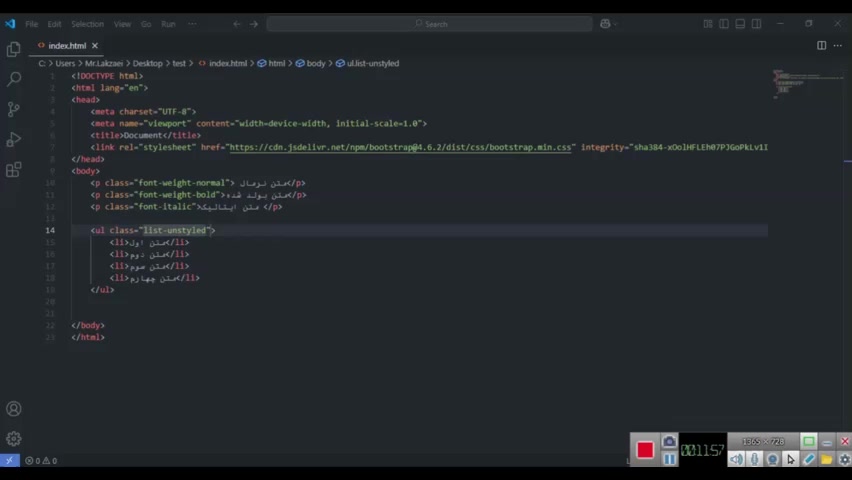This screenshot has width=852, height=480.
Task: Toggle the microphone in recorder
Action: click(755, 459)
